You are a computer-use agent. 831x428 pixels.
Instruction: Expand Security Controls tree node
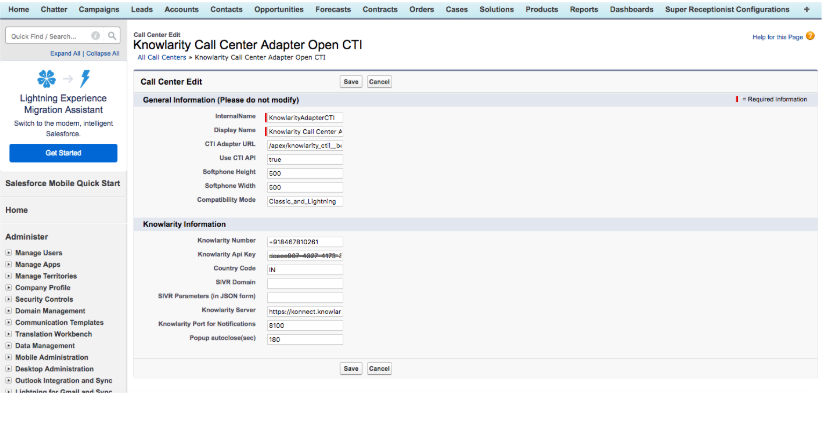pos(8,299)
